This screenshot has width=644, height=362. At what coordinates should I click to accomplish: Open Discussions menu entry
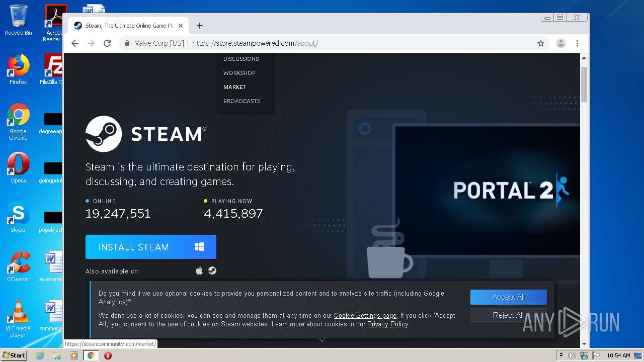(x=241, y=59)
